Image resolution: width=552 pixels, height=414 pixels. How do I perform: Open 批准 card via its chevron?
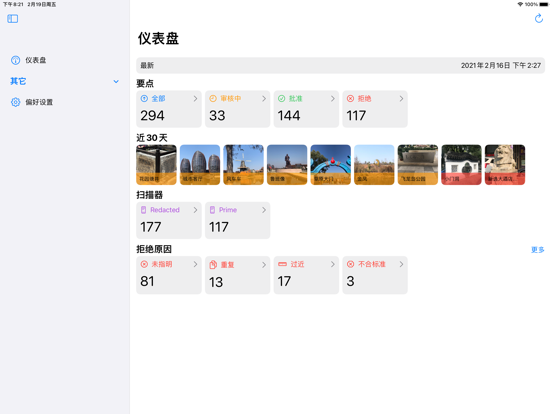333,99
